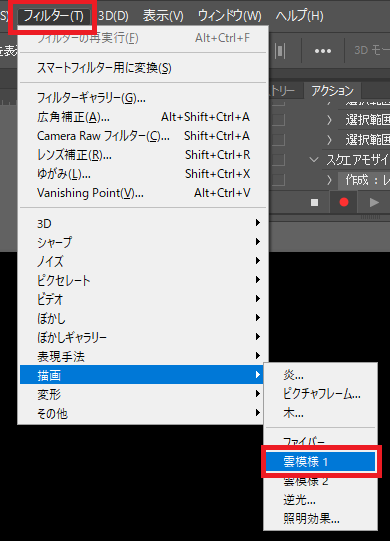
Task: Expand the その他 submenu
Action: [x=143, y=413]
